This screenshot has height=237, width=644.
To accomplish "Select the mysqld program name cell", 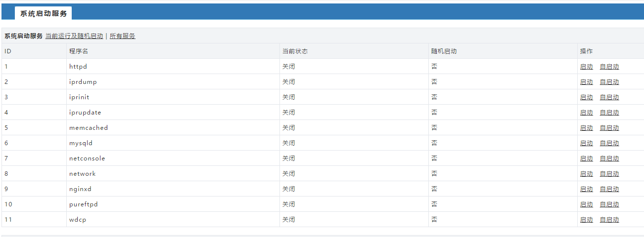I will coord(173,143).
